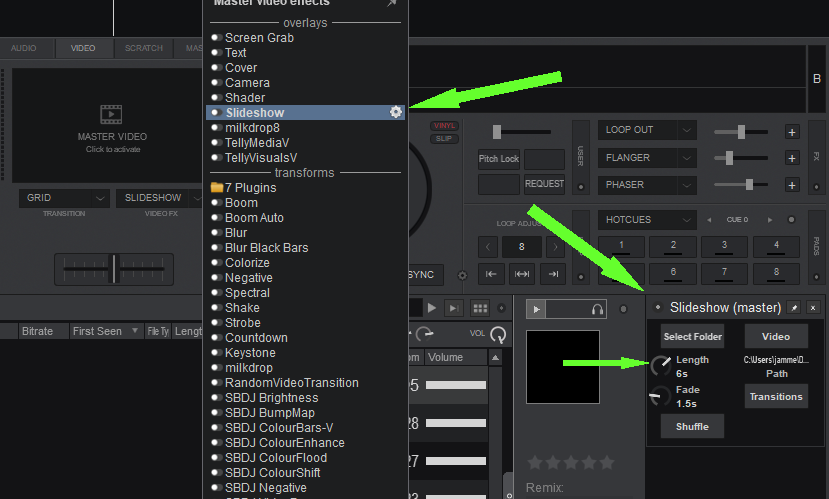Screen dimensions: 829x499
Task: Adjust the FLANGER effect slider
Action: pyautogui.click(x=741, y=158)
